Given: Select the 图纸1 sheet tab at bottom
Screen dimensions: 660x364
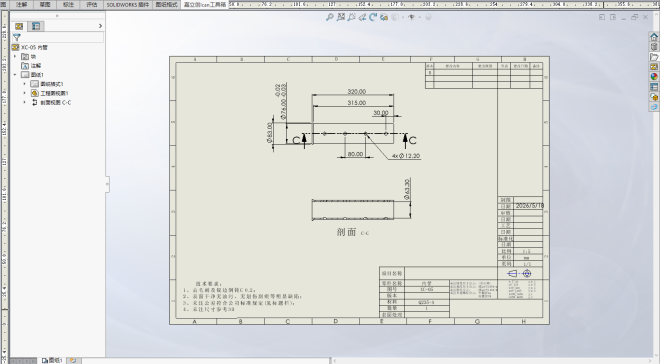Looking at the screenshot, I should pyautogui.click(x=53, y=360).
